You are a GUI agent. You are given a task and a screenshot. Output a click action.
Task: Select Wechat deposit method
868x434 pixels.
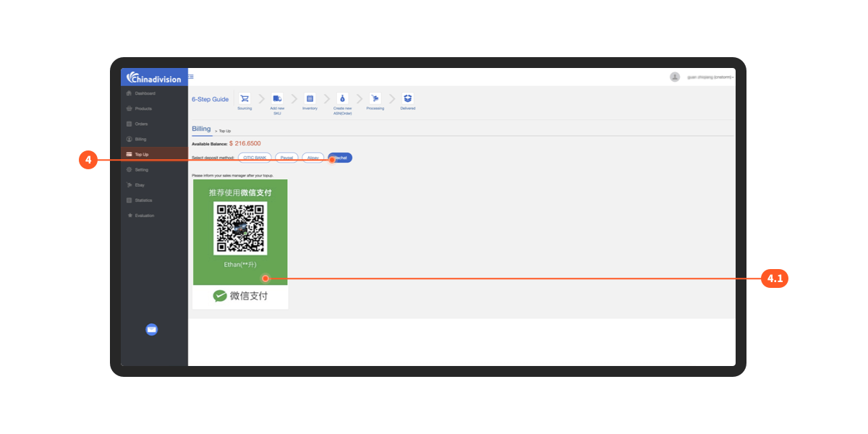tap(340, 158)
